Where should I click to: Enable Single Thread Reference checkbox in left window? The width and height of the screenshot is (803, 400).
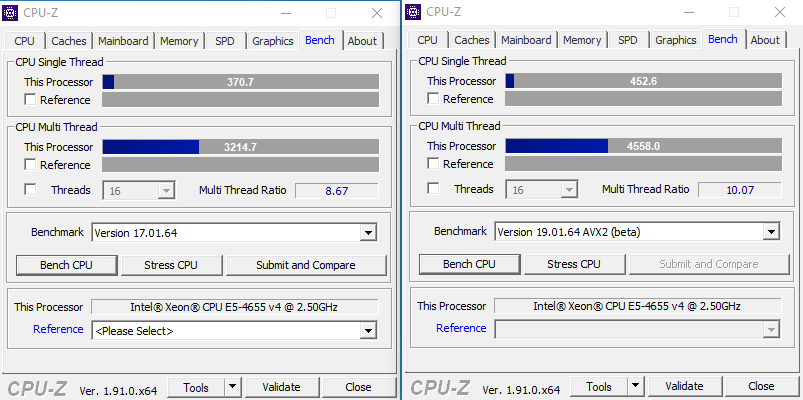click(31, 100)
